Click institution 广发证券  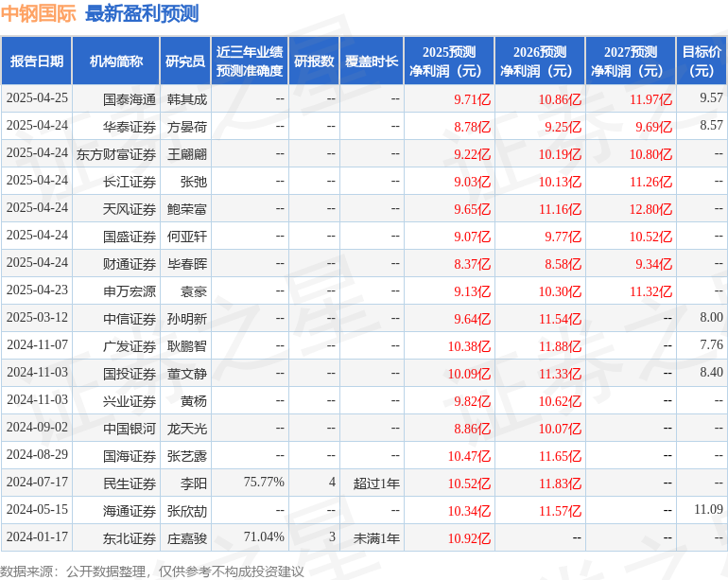click(130, 346)
